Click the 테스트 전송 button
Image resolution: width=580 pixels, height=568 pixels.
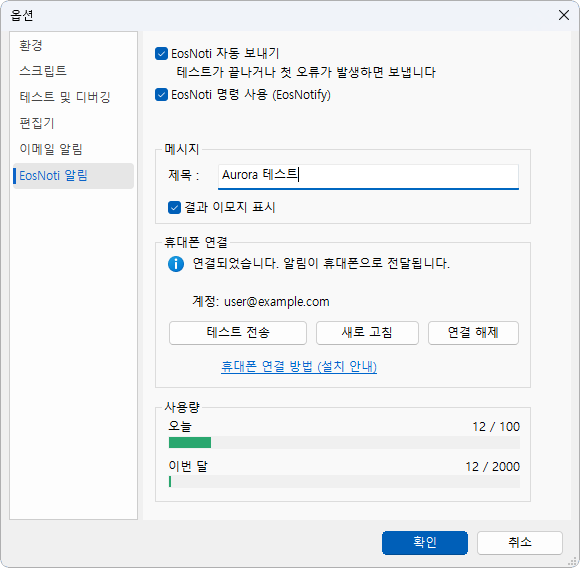[238, 333]
